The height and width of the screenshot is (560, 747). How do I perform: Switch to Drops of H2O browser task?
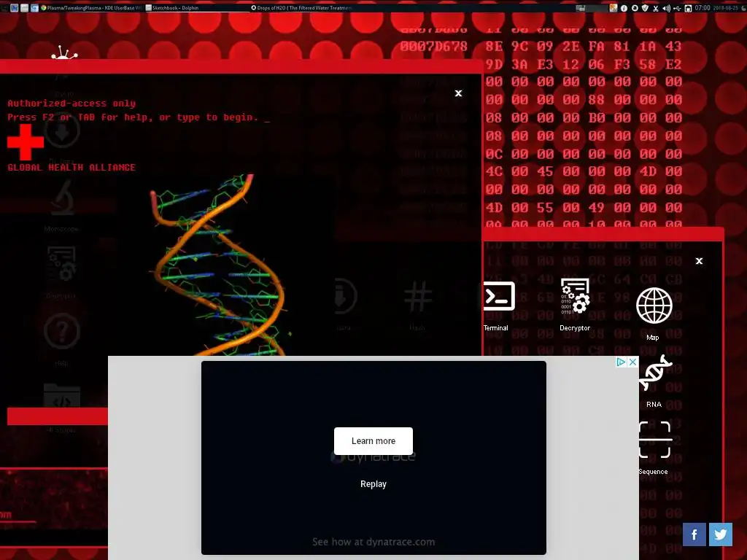[301, 7]
